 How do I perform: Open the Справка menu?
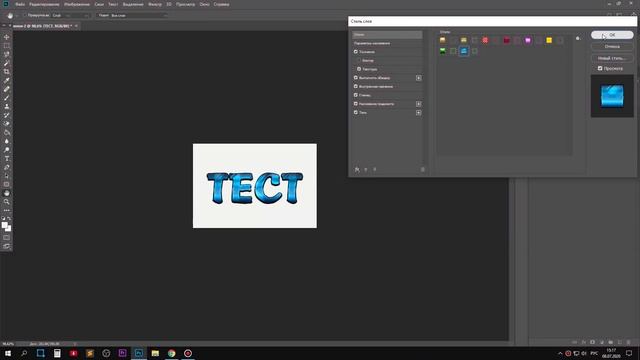click(x=221, y=4)
